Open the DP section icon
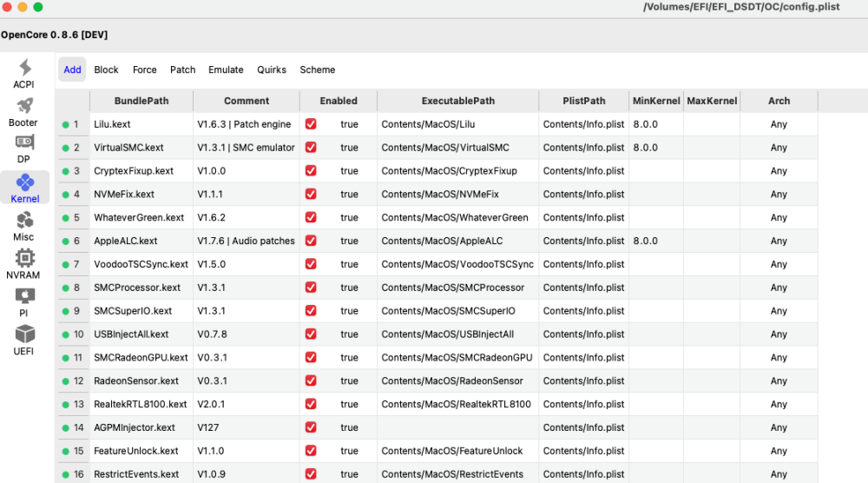Screen dimensions: 868x483 click(x=23, y=142)
